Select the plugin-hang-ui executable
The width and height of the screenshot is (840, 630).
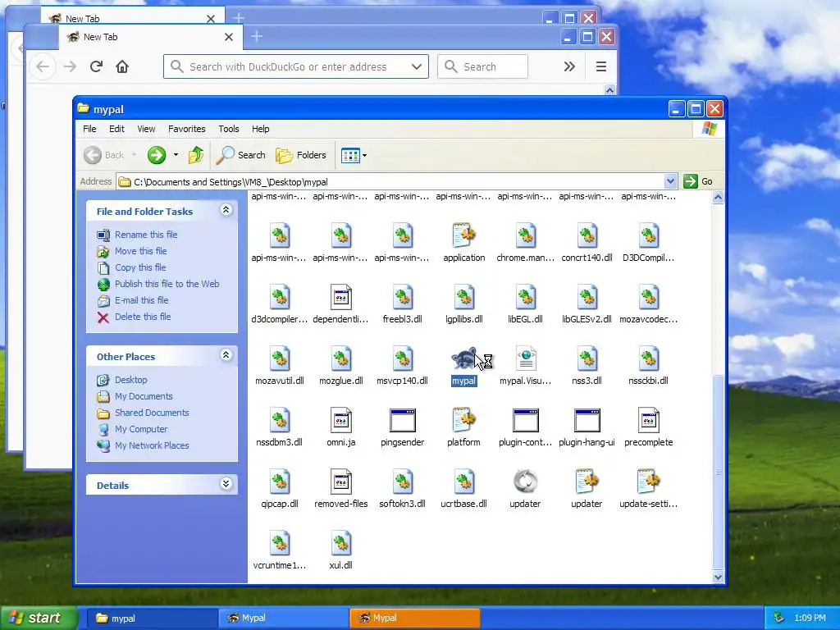click(587, 427)
